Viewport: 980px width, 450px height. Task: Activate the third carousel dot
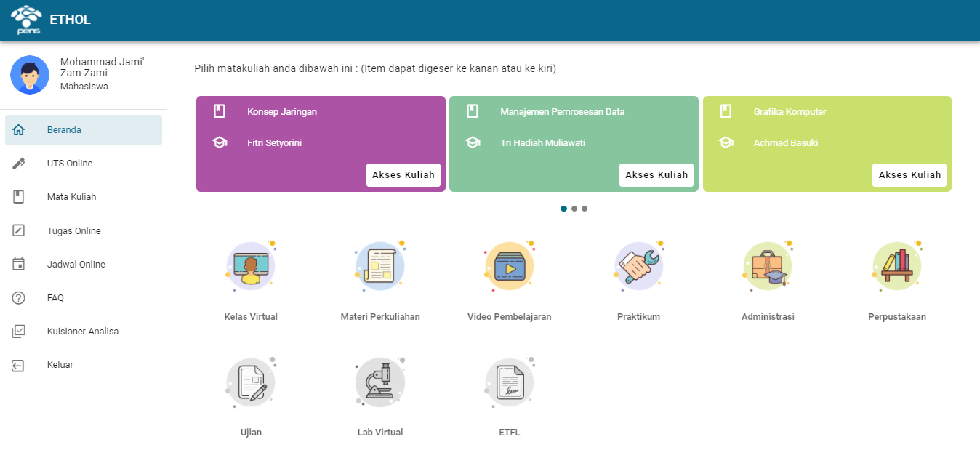pyautogui.click(x=585, y=208)
